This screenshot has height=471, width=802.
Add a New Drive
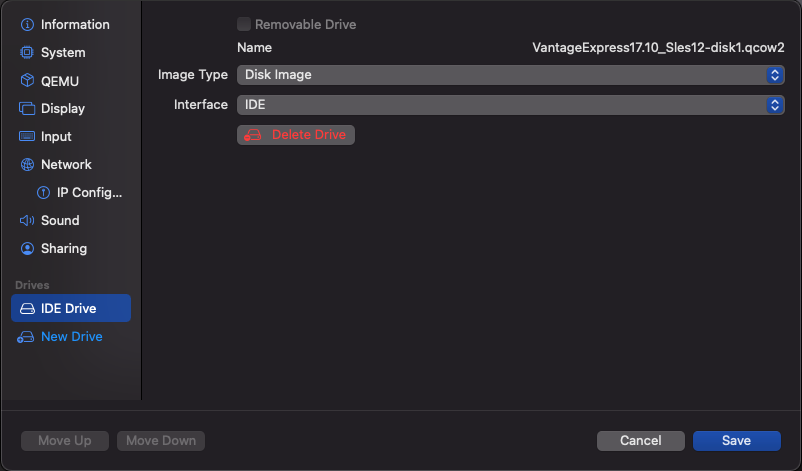[71, 337]
